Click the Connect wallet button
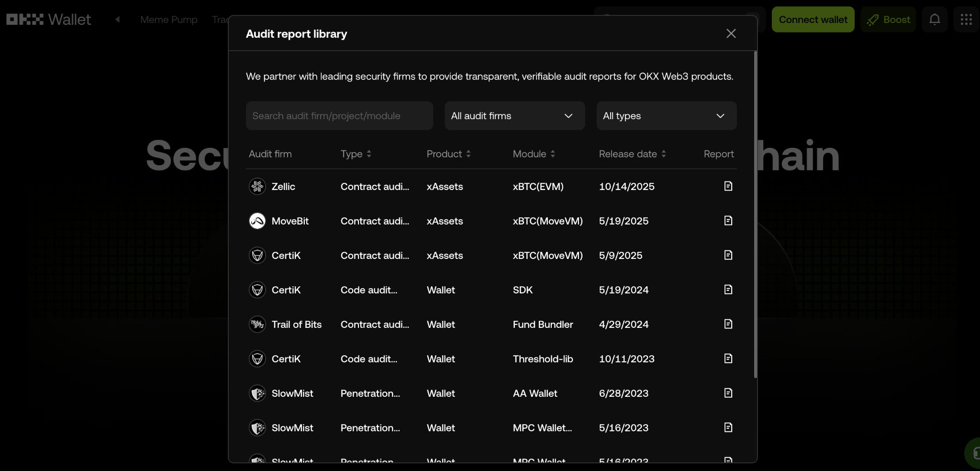 [x=813, y=20]
